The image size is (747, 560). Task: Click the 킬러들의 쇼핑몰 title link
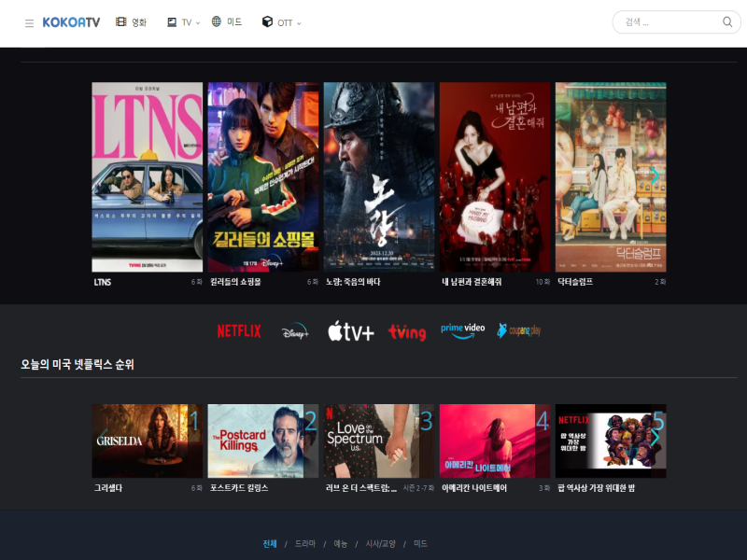[235, 282]
